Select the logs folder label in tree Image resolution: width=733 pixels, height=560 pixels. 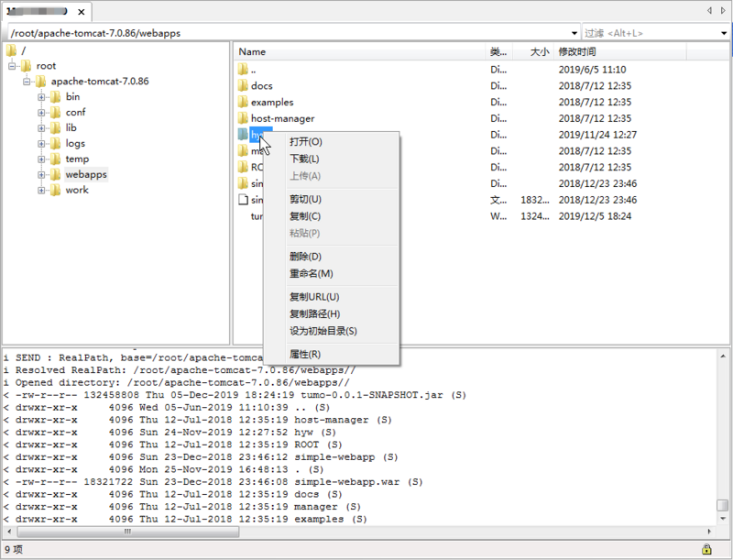(75, 144)
